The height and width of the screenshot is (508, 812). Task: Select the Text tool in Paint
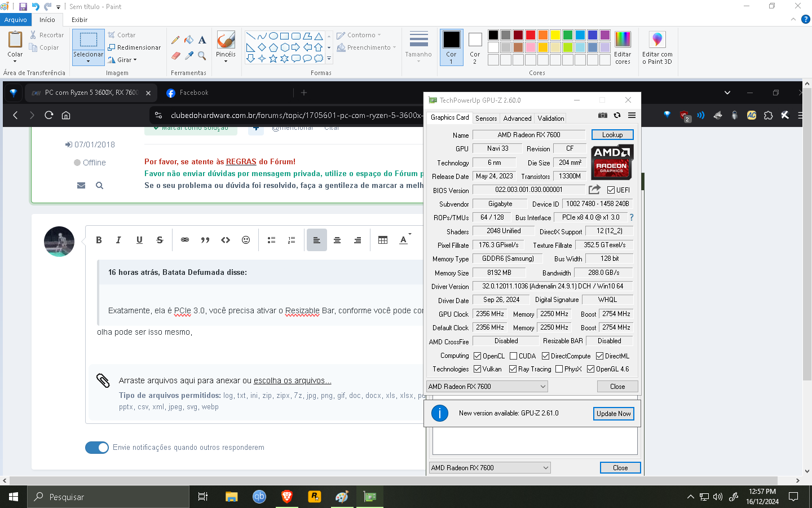click(x=202, y=40)
